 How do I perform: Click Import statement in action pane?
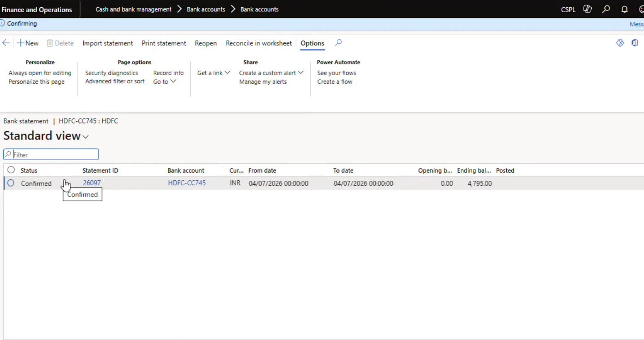point(107,43)
